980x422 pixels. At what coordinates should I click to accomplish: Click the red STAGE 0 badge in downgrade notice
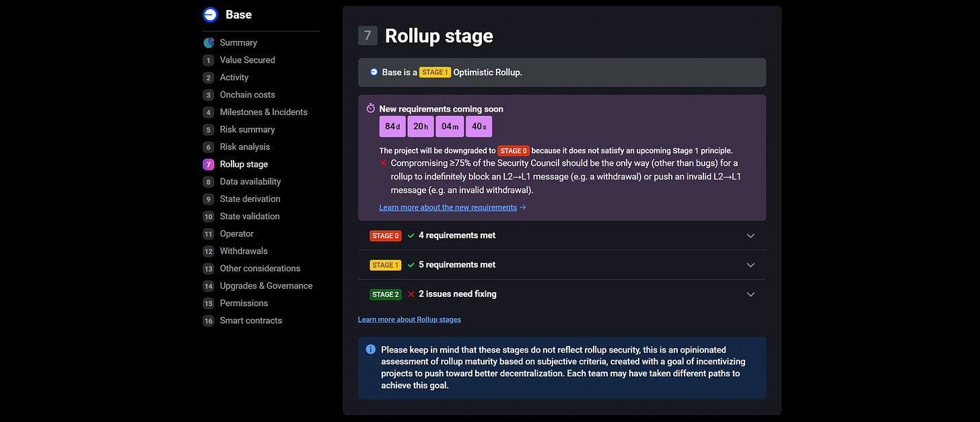click(514, 151)
